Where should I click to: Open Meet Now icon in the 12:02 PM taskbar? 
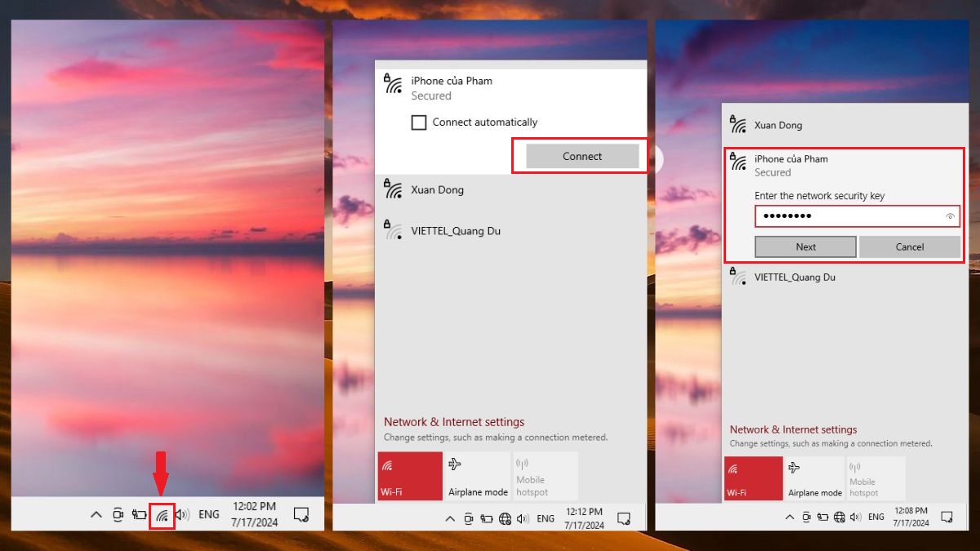[x=118, y=515]
